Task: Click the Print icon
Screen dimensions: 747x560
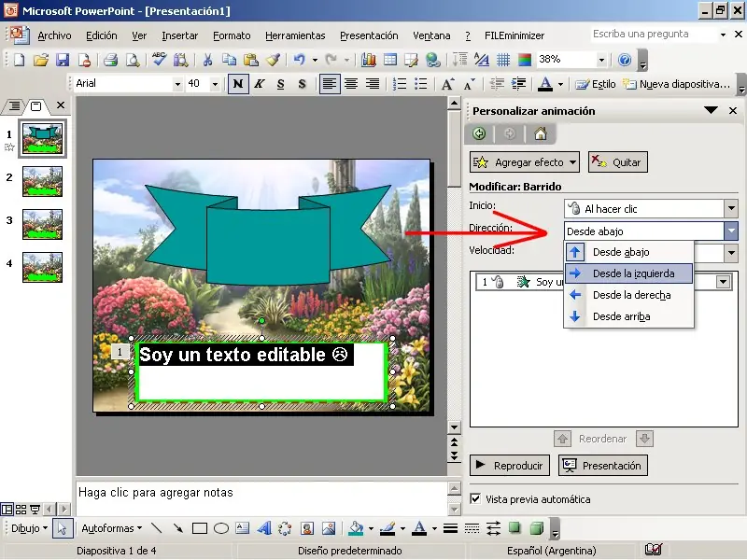Action: pos(110,60)
